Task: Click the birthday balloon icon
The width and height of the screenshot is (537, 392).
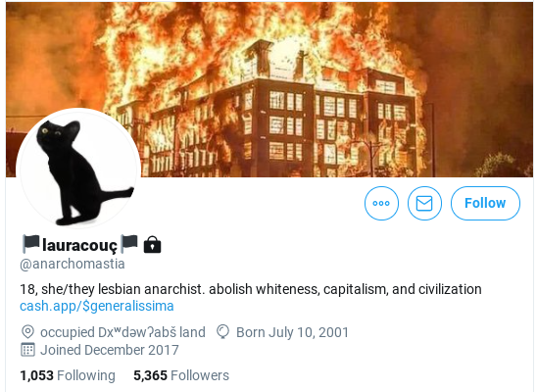Action: point(222,332)
